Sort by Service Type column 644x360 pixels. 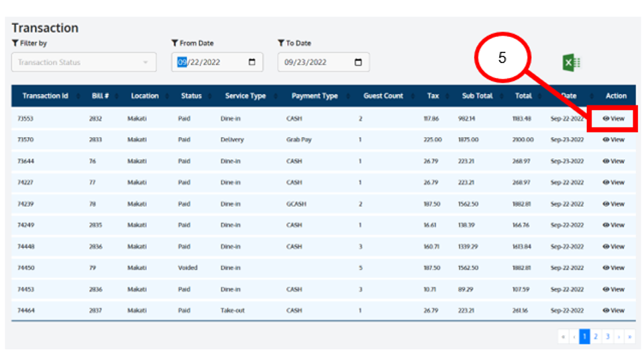pyautogui.click(x=246, y=96)
